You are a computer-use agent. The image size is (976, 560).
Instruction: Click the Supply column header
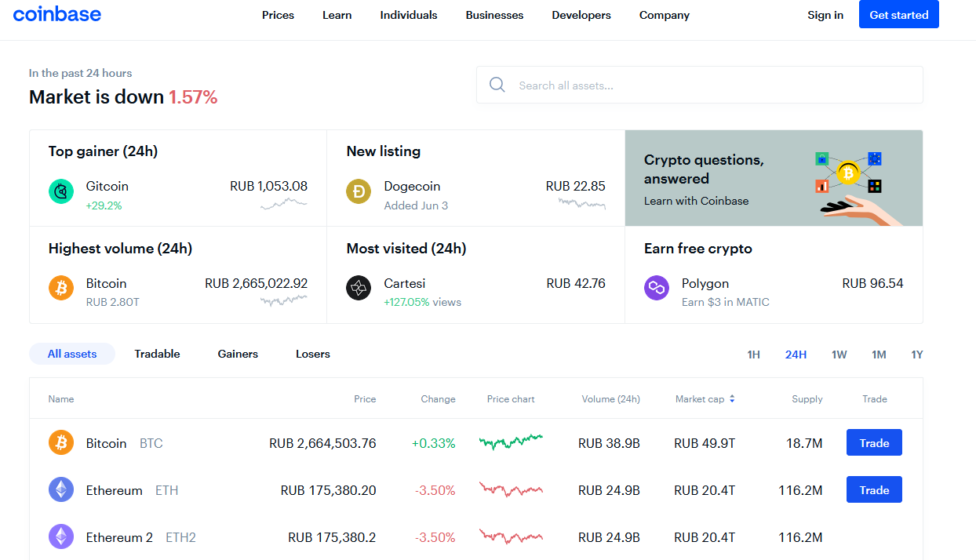click(x=807, y=399)
